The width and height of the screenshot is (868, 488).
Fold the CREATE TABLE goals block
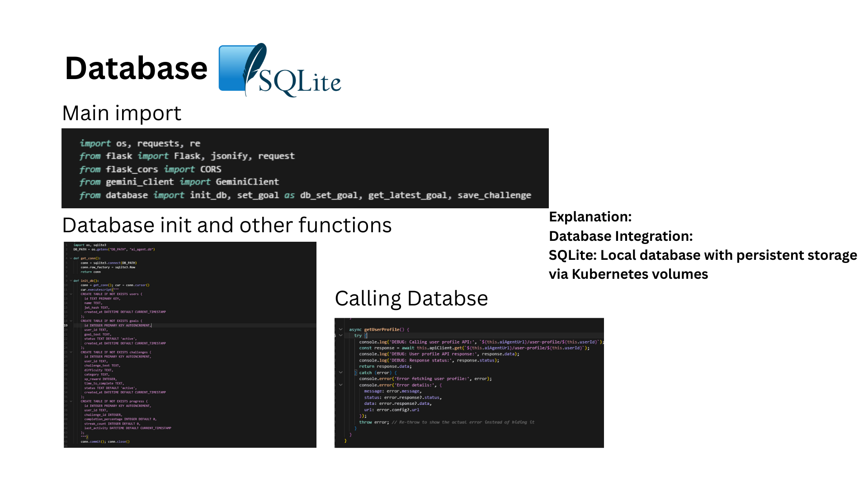pyautogui.click(x=71, y=321)
